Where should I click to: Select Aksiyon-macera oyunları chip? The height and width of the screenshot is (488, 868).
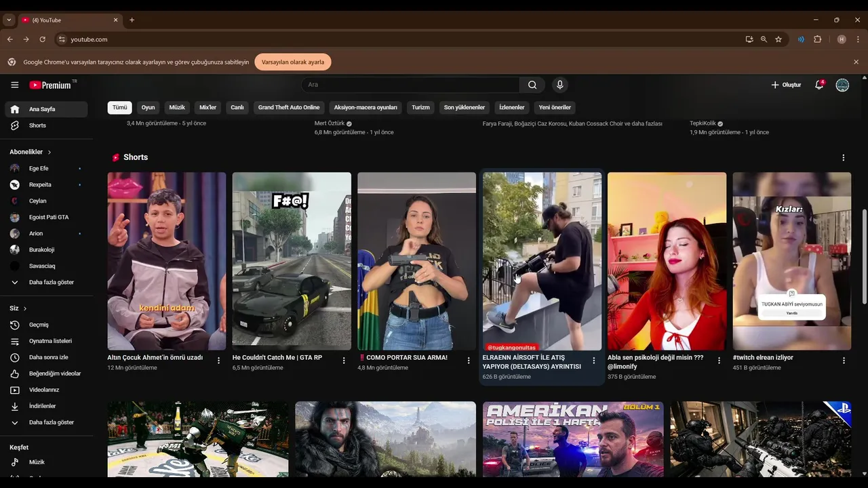[366, 107]
